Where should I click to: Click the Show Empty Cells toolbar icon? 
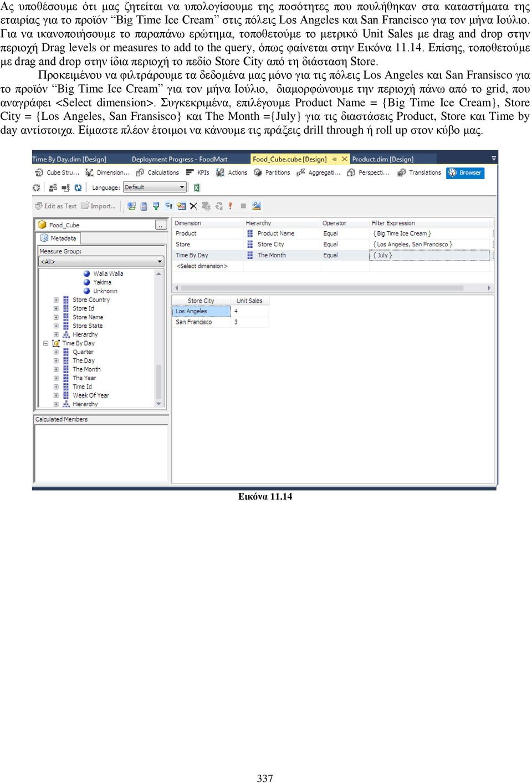click(156, 206)
